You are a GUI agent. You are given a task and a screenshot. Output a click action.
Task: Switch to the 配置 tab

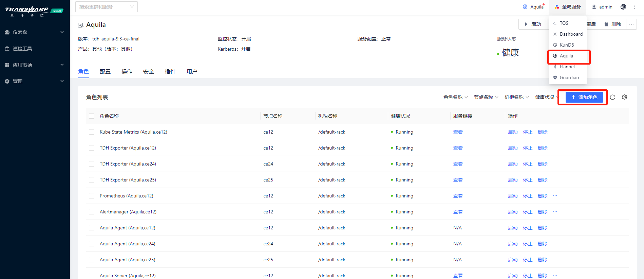tap(105, 71)
